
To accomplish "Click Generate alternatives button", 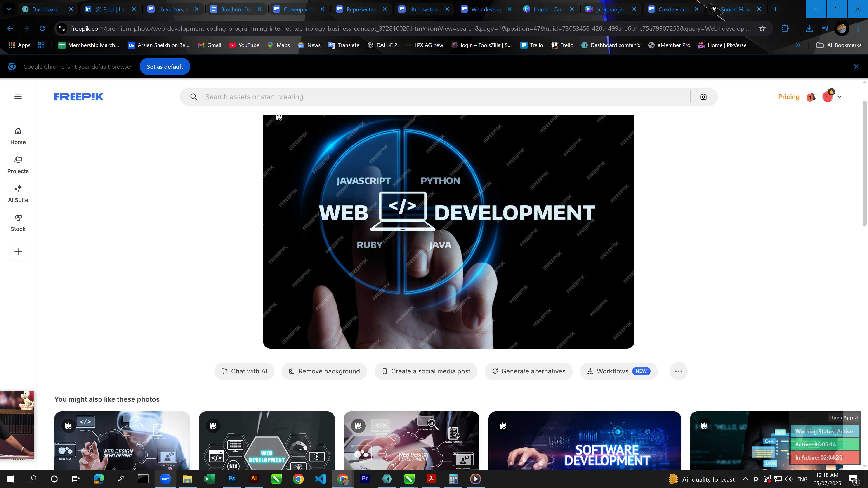I will (x=529, y=371).
